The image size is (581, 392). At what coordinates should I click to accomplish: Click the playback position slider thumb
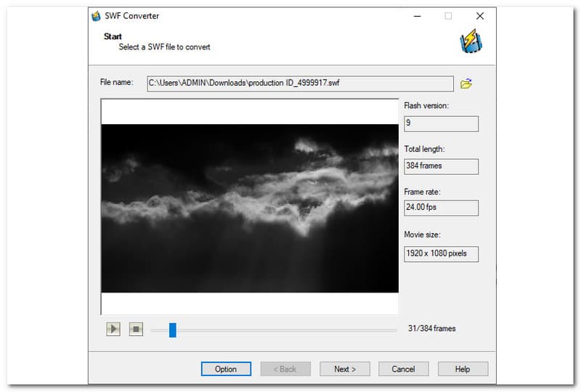pyautogui.click(x=173, y=330)
